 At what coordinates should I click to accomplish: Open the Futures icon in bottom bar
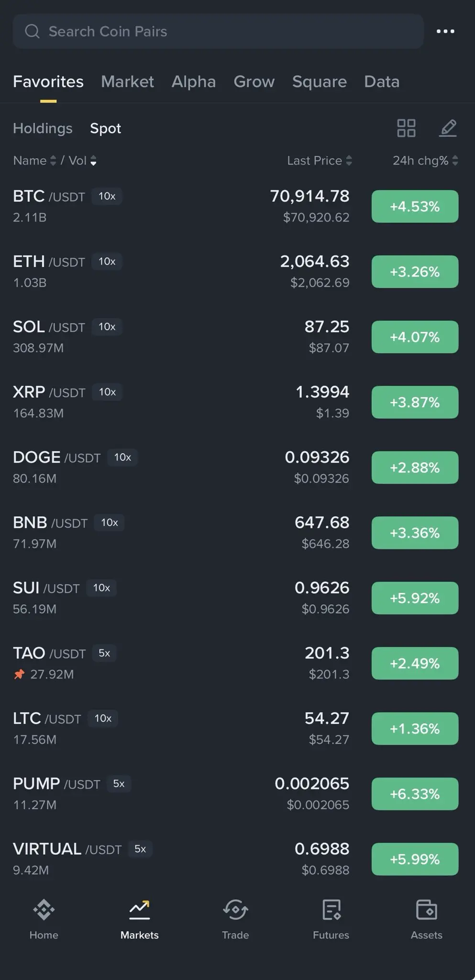tap(331, 910)
